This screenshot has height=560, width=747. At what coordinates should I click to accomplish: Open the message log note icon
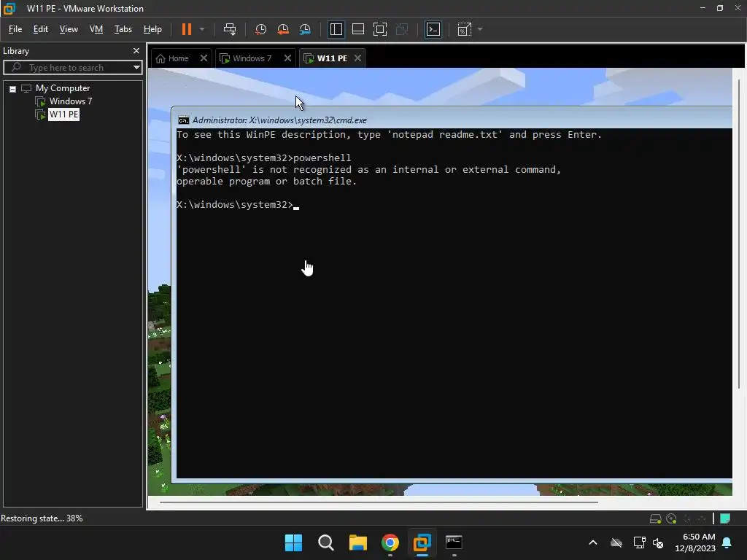(x=725, y=518)
